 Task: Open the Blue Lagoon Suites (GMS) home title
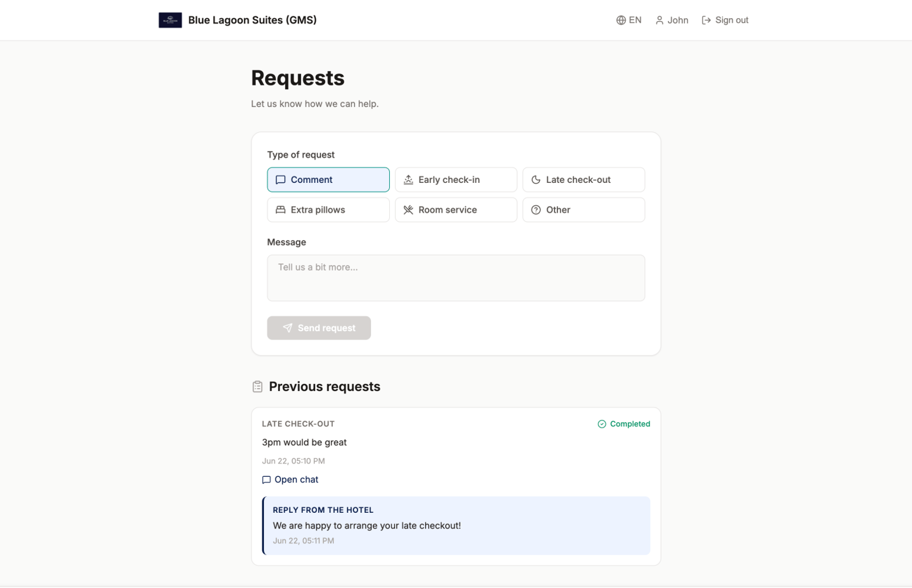pyautogui.click(x=253, y=20)
